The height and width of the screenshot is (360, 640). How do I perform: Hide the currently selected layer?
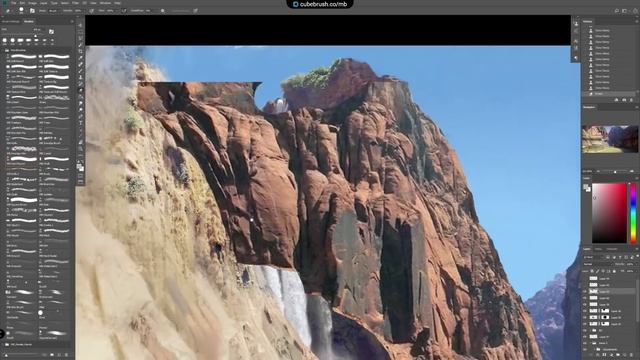point(584,291)
